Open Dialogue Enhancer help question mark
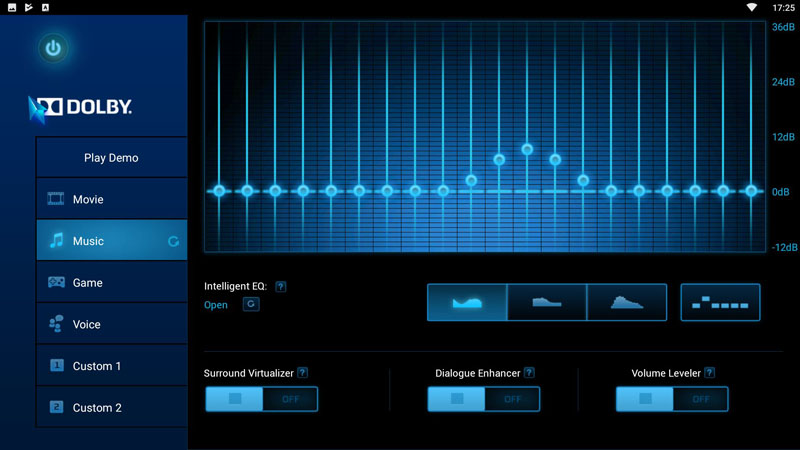Viewport: 800px width, 450px height. point(529,373)
